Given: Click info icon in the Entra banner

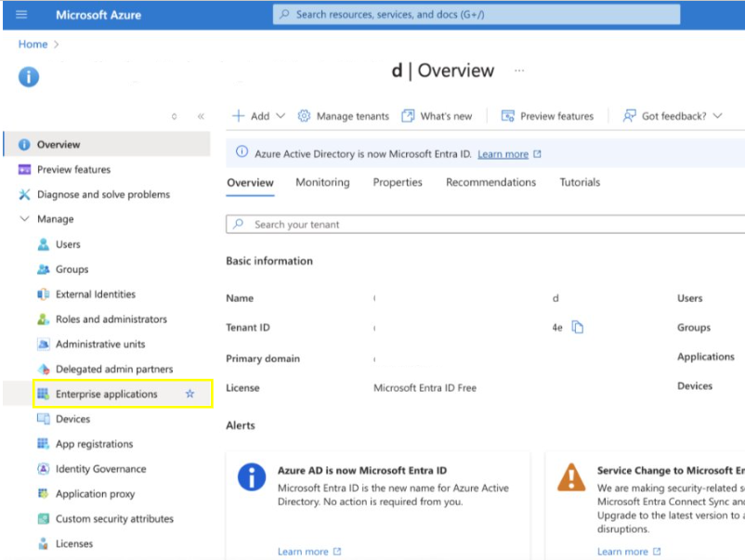Looking at the screenshot, I should [242, 151].
